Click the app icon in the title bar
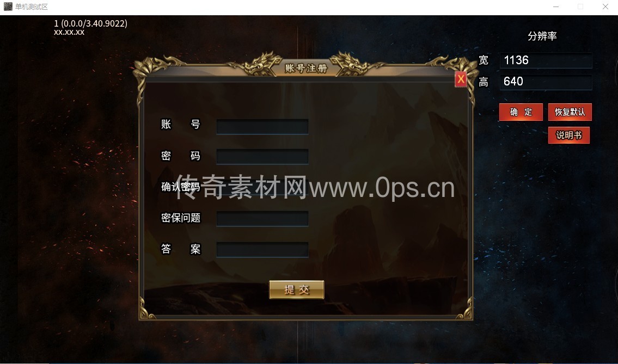The width and height of the screenshot is (618, 364). tap(8, 7)
